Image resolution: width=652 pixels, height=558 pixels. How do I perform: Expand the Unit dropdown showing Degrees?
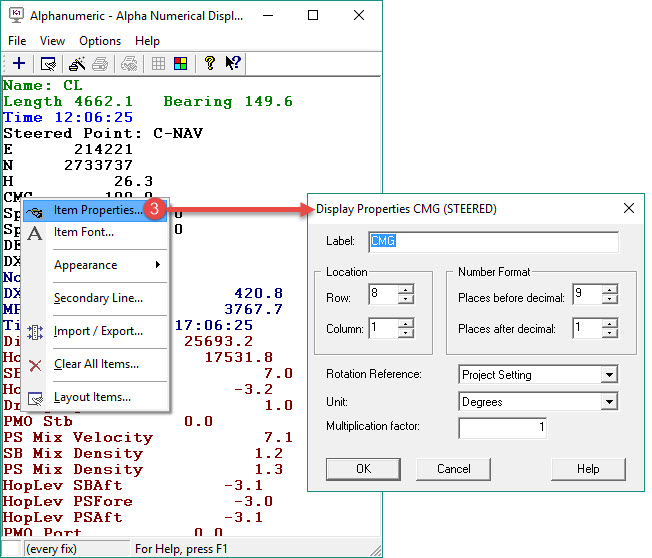[609, 402]
